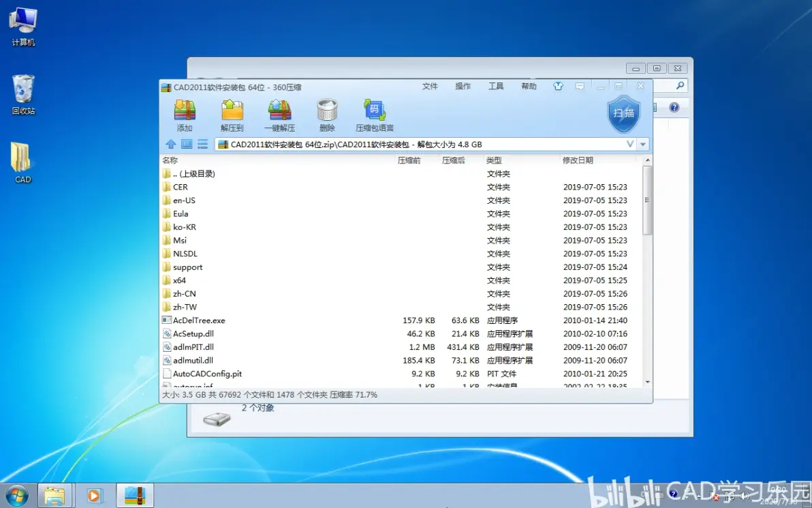Switch to the icon view mode
812x508 pixels.
187,144
